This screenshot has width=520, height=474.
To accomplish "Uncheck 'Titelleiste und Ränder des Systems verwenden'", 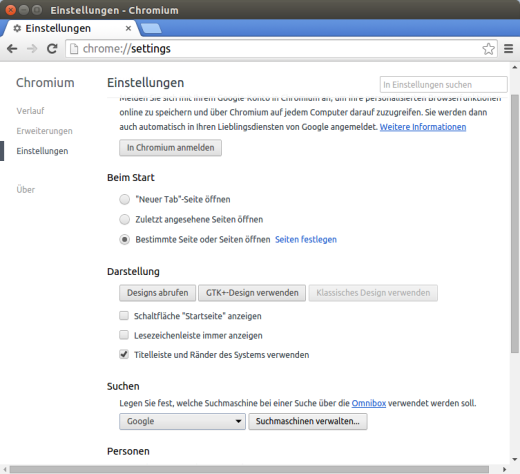I will coord(124,354).
